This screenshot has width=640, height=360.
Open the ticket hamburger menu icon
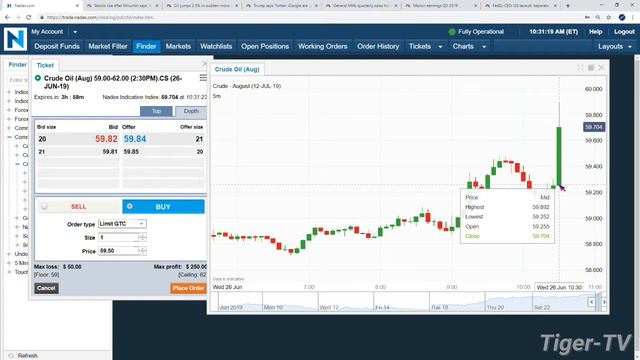tap(203, 78)
